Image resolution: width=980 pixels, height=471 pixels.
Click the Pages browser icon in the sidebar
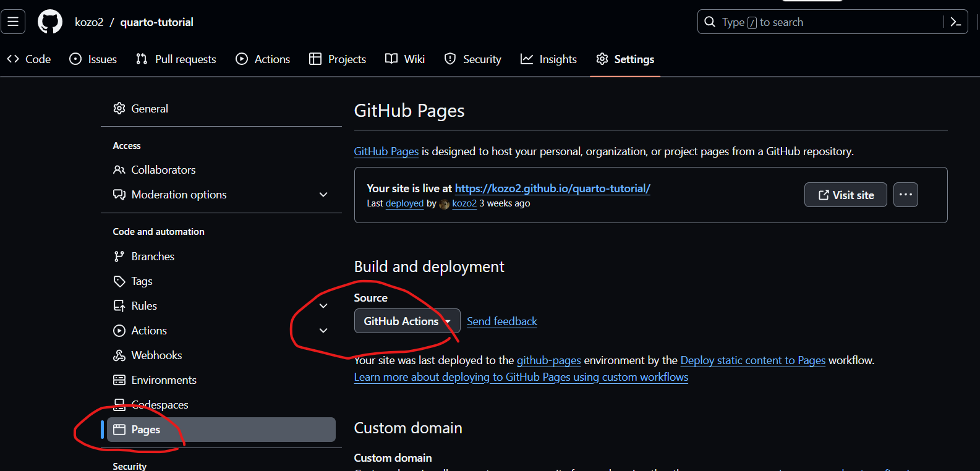(119, 430)
